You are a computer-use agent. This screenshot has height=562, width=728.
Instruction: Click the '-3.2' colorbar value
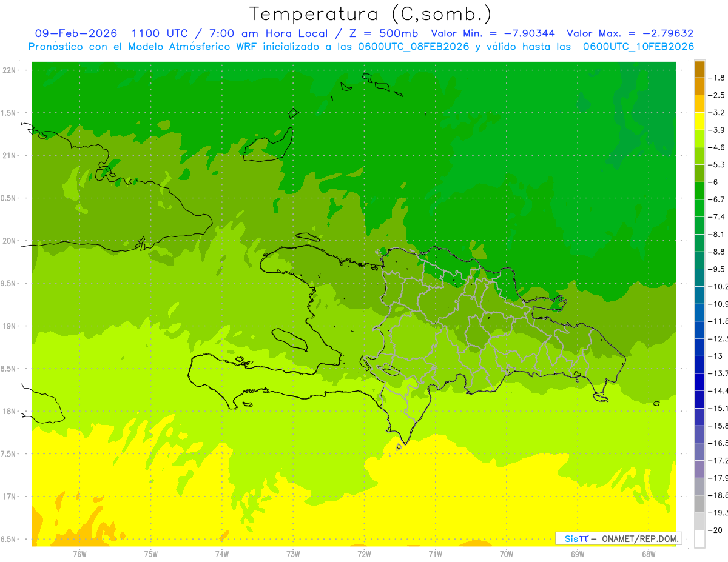pos(717,113)
